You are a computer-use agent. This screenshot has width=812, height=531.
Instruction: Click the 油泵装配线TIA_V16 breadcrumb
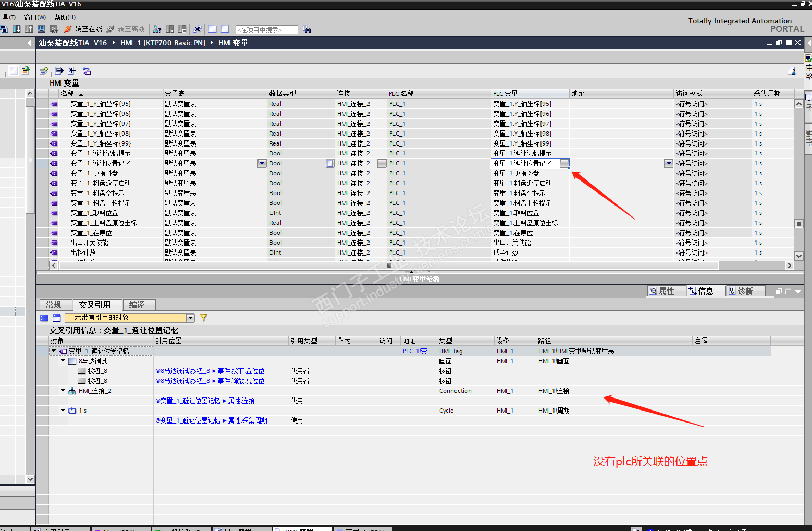click(73, 43)
